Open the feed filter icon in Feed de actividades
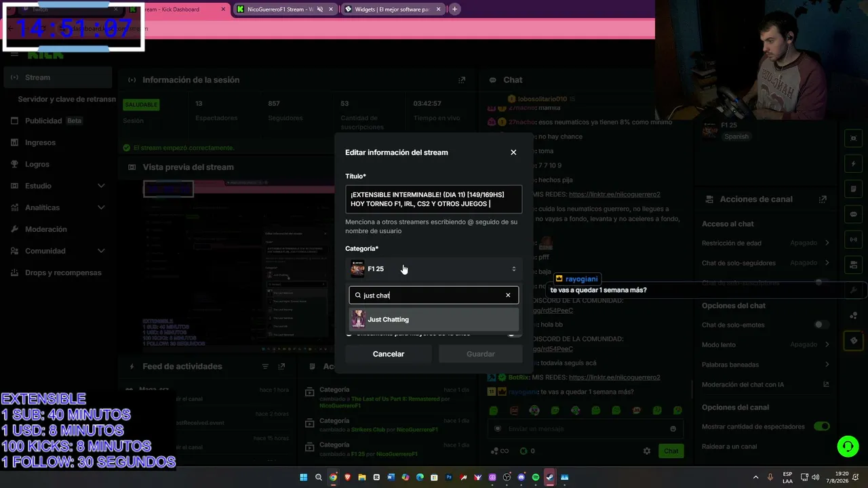 click(265, 367)
